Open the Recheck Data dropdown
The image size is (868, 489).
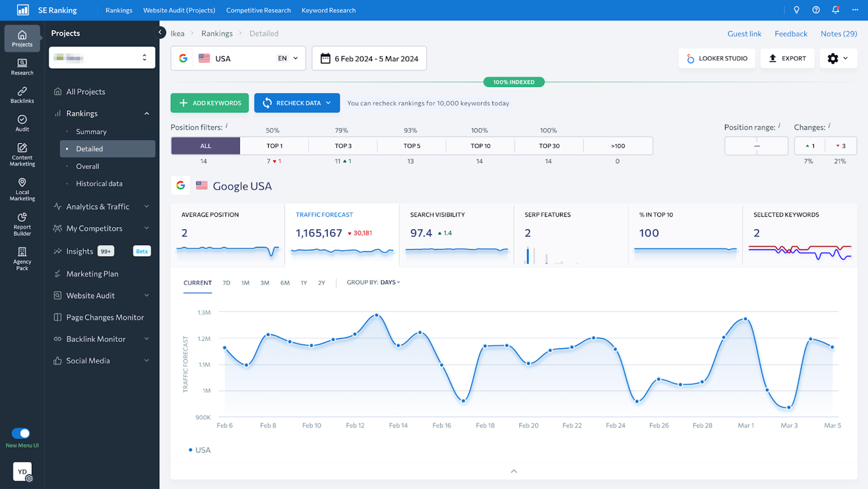point(328,103)
